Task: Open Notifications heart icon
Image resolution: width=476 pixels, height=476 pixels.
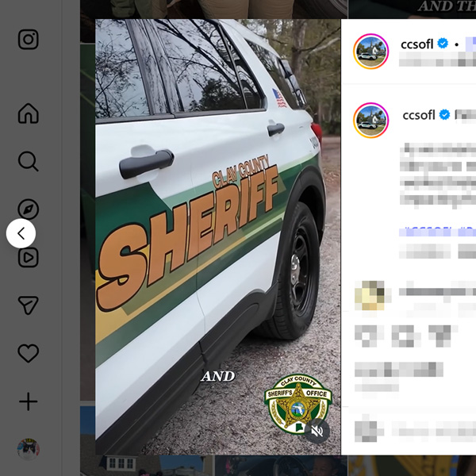Action: 29,353
